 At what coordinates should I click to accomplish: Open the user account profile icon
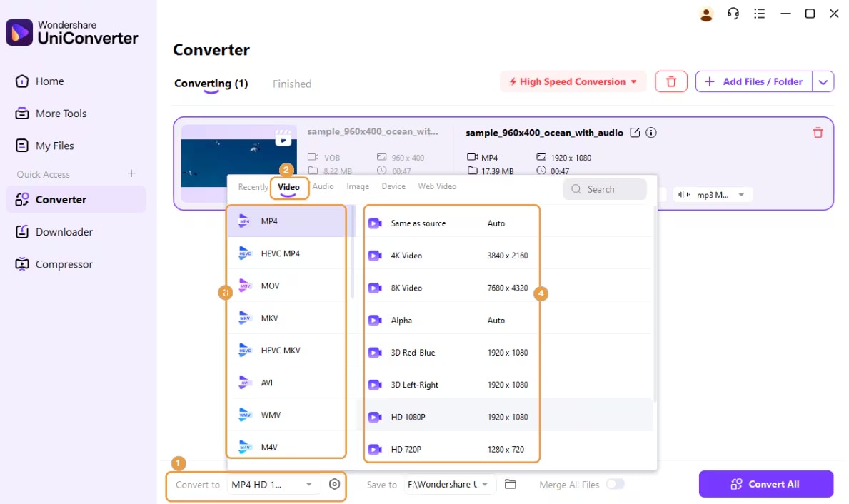(706, 14)
